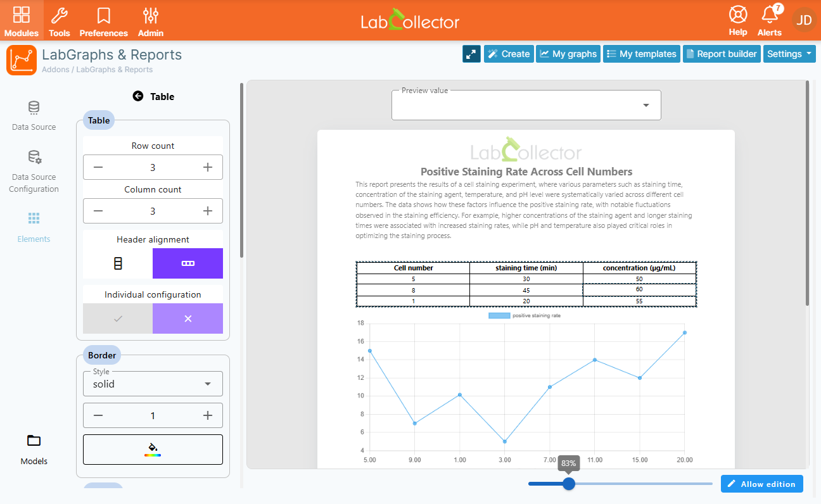Screen dimensions: 821x504
Task: Select Data Source Configuration sidebar tab
Action: (34, 172)
